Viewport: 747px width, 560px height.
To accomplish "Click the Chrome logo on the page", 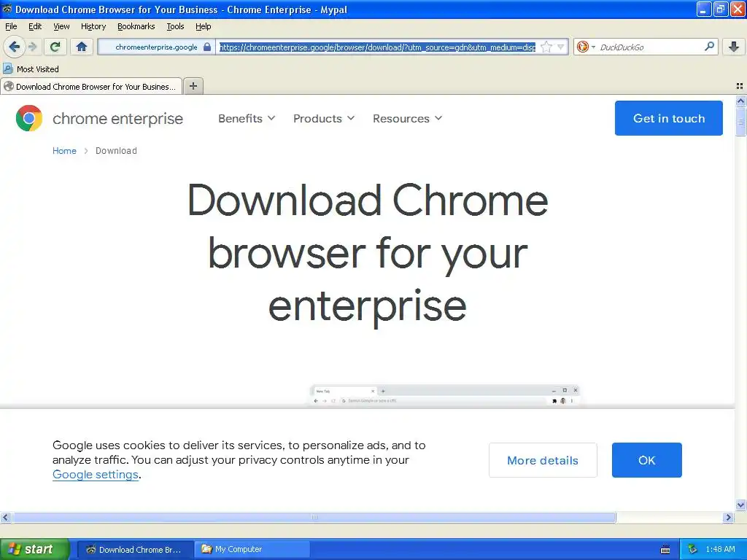I will (x=29, y=118).
